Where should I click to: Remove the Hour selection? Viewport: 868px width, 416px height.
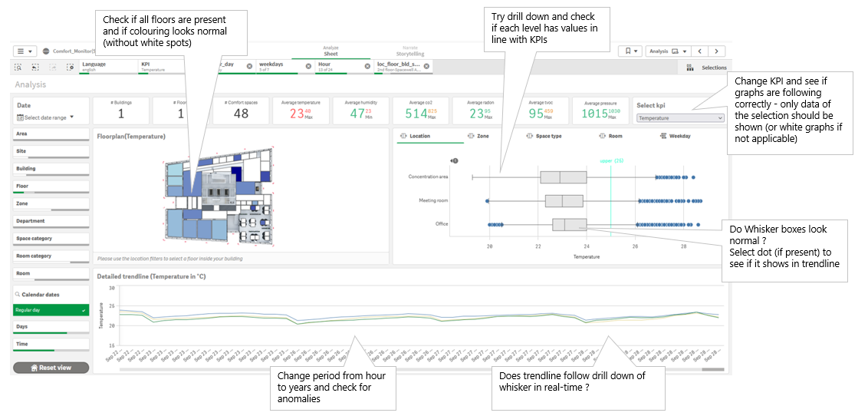click(x=367, y=66)
